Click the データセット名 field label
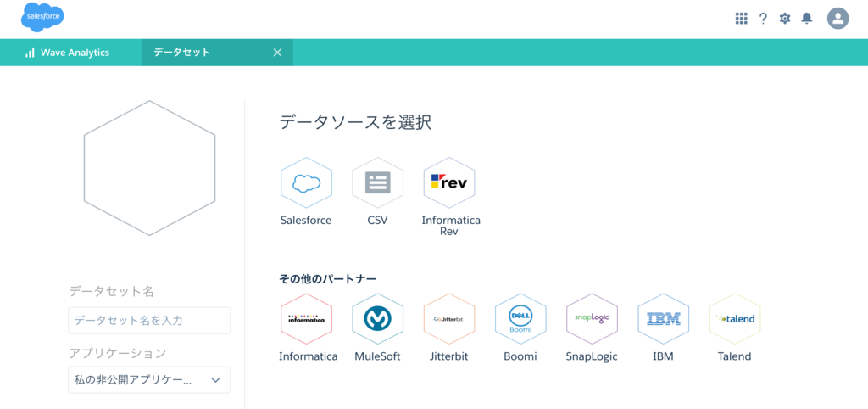 click(x=111, y=292)
